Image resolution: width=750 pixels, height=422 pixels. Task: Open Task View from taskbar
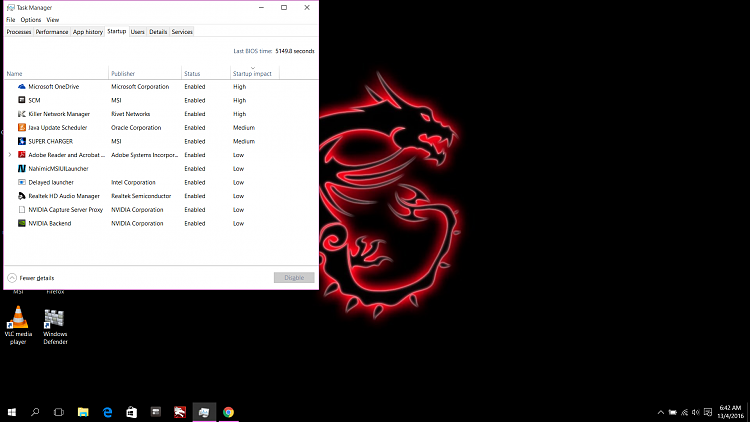[x=59, y=412]
